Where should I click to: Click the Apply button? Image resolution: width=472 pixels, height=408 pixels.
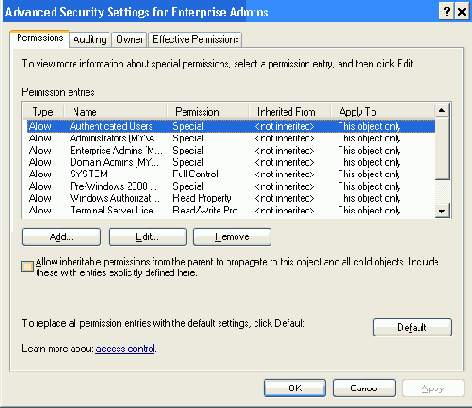433,388
